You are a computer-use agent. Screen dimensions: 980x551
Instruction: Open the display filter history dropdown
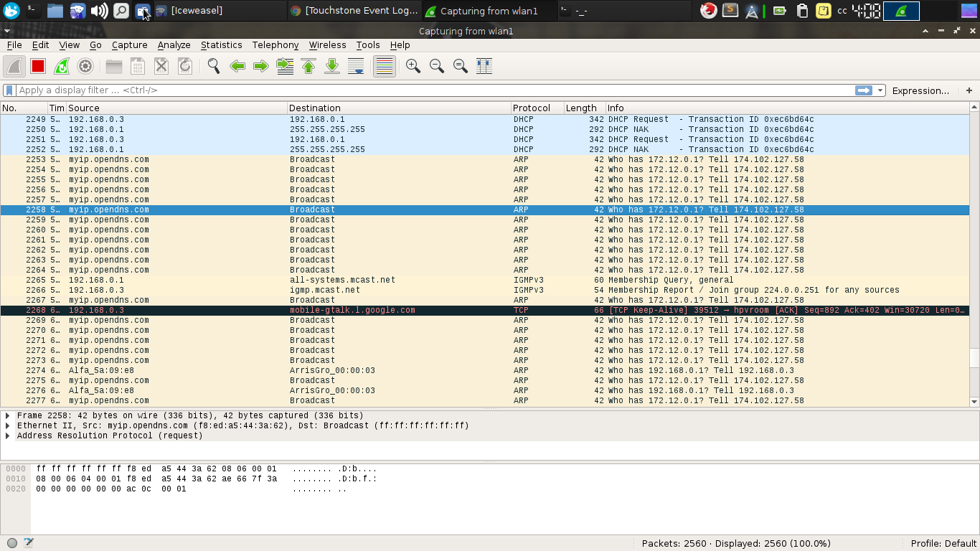pos(880,90)
